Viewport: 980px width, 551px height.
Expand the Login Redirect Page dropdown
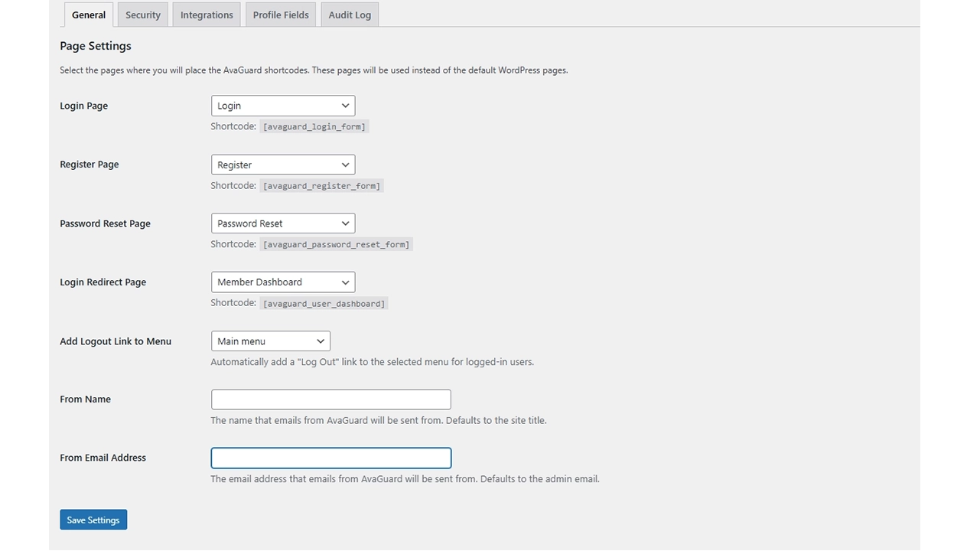[283, 282]
